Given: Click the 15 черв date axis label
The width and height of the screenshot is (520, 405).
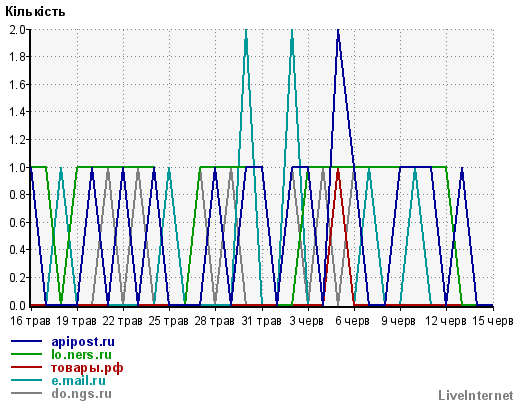Looking at the screenshot, I should pos(493,321).
